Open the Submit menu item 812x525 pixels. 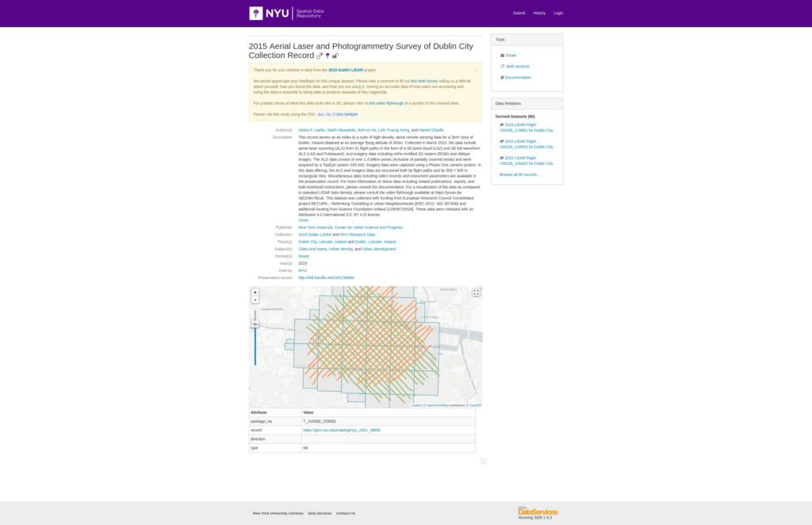519,13
